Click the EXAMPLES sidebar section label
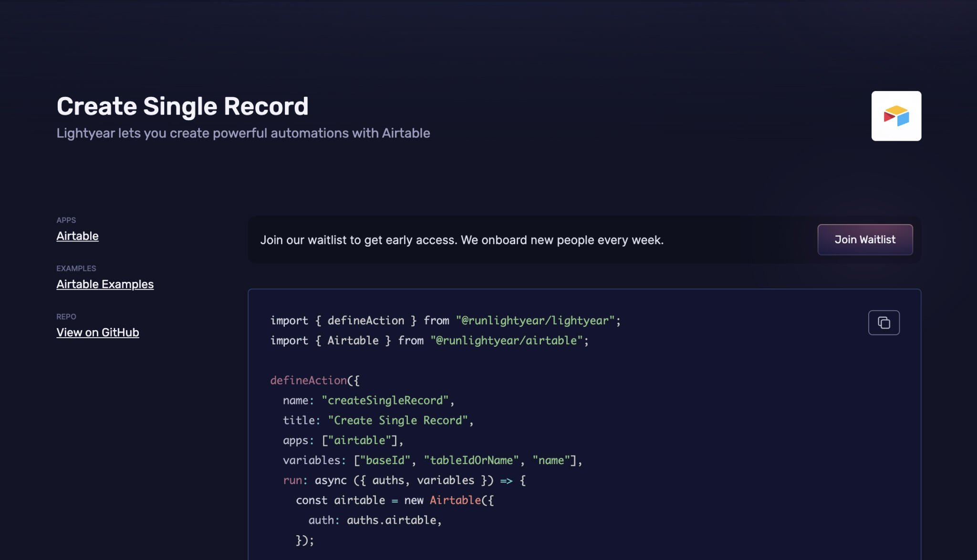This screenshot has width=977, height=560. (76, 268)
